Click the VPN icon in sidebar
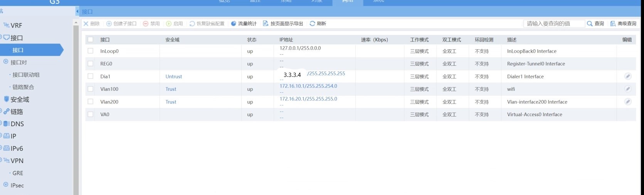 (7, 160)
